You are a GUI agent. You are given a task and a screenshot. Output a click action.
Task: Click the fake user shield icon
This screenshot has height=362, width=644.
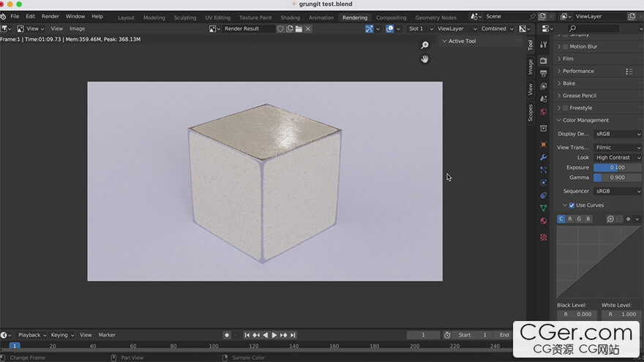coord(280,29)
